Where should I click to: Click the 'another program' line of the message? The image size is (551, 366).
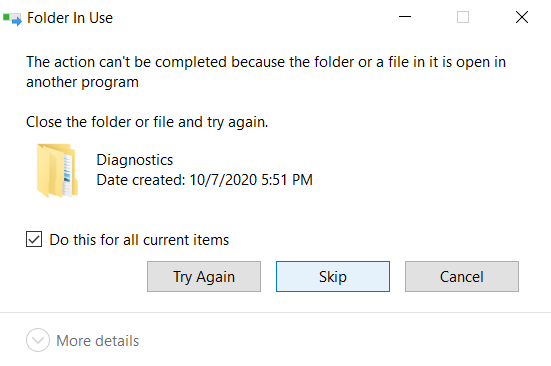point(82,82)
